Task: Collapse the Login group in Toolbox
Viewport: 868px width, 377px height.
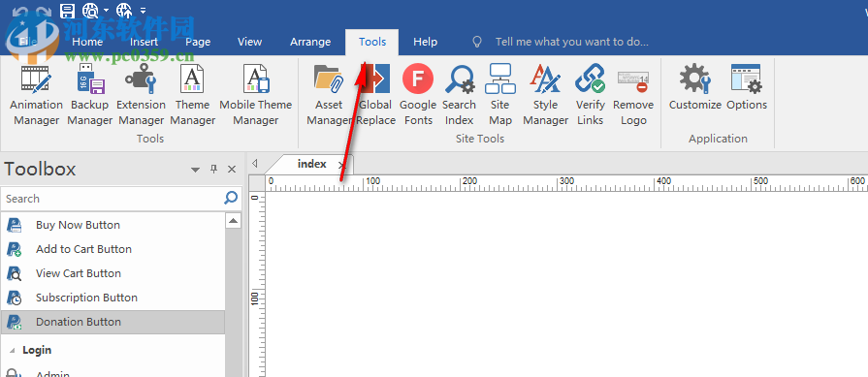Action: pyautogui.click(x=13, y=351)
